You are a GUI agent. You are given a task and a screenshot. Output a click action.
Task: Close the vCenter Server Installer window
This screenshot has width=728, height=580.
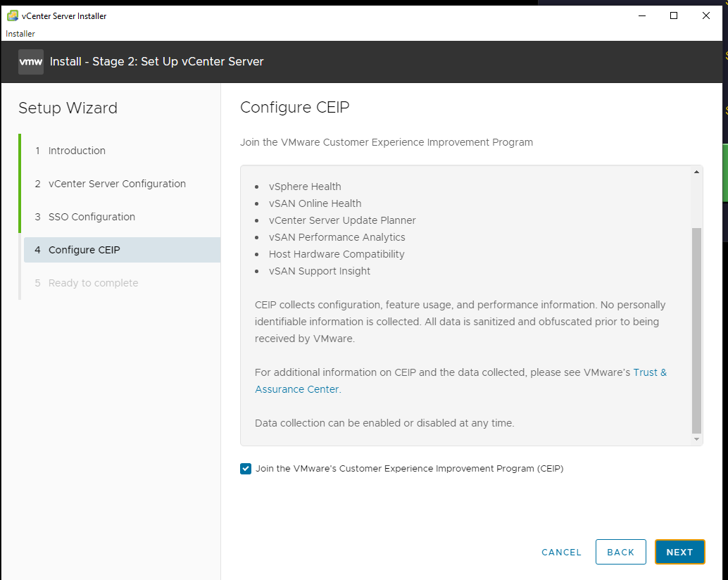tap(706, 15)
